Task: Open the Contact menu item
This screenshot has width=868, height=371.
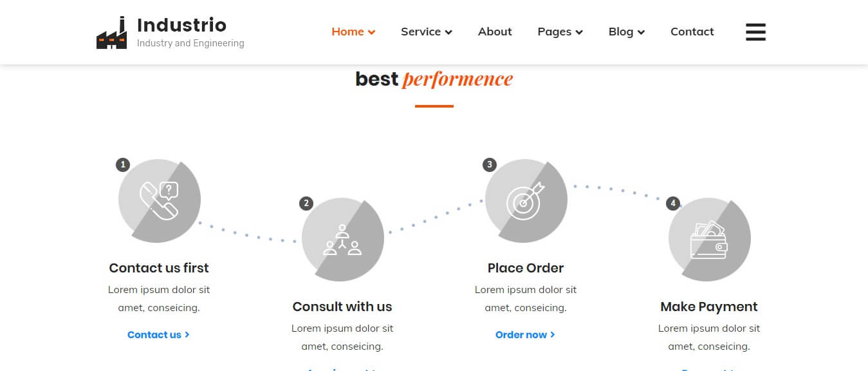Action: (692, 32)
